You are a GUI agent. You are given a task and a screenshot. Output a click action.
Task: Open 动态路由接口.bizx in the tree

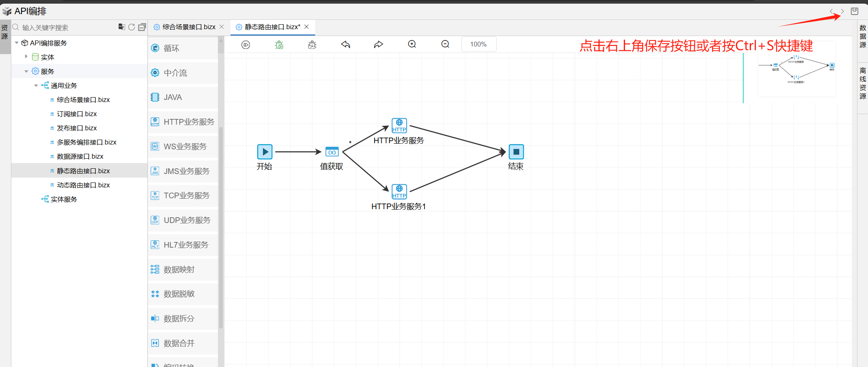(x=83, y=185)
